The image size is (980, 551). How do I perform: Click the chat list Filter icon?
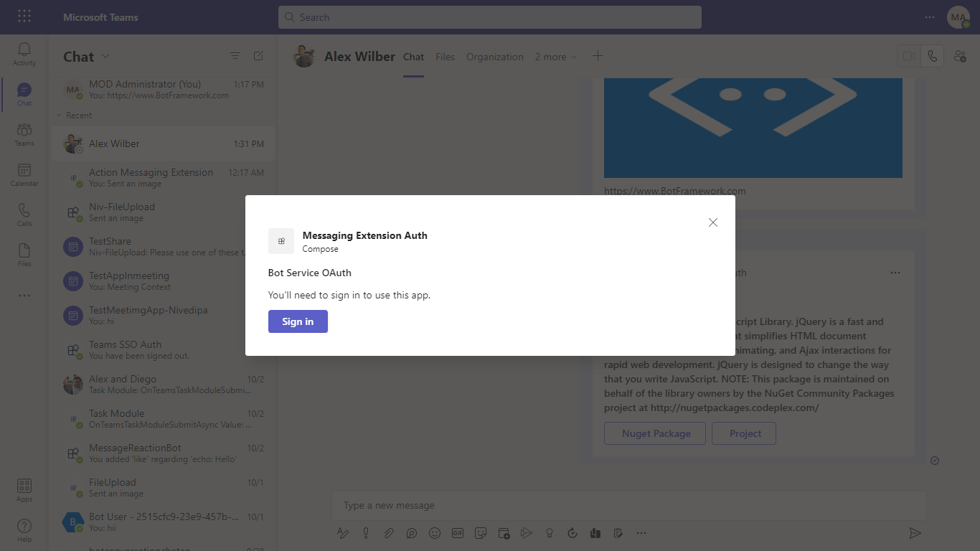click(x=235, y=56)
